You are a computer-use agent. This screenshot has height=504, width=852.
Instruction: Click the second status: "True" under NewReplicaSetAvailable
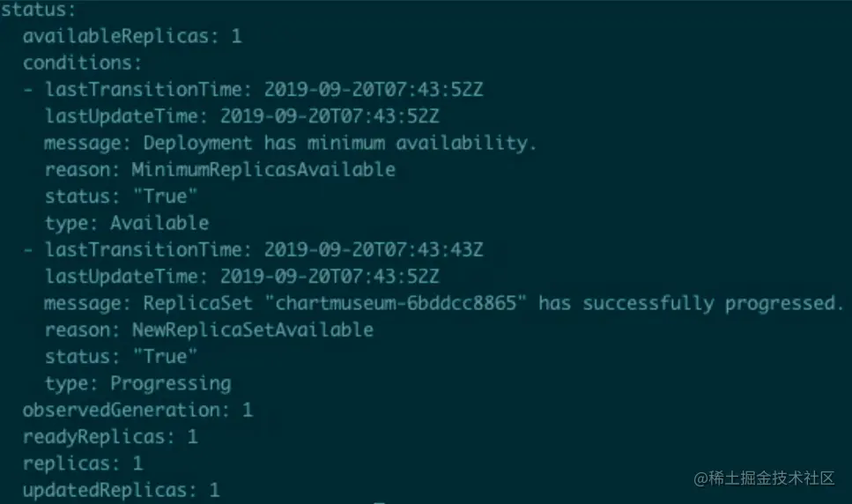pos(165,356)
